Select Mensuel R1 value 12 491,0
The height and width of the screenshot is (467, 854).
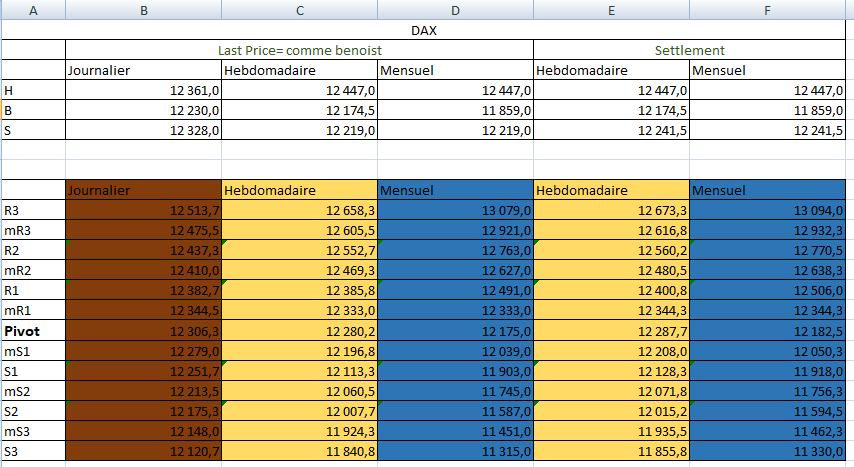pos(455,290)
